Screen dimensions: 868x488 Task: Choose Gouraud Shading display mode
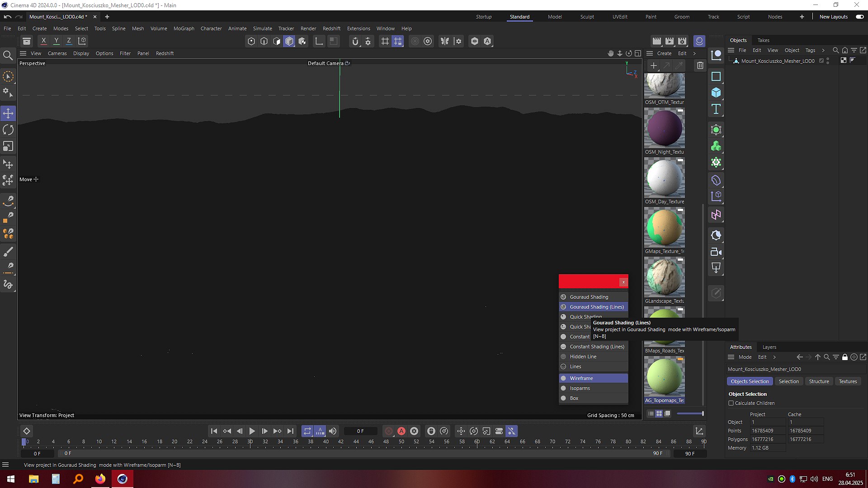(593, 297)
